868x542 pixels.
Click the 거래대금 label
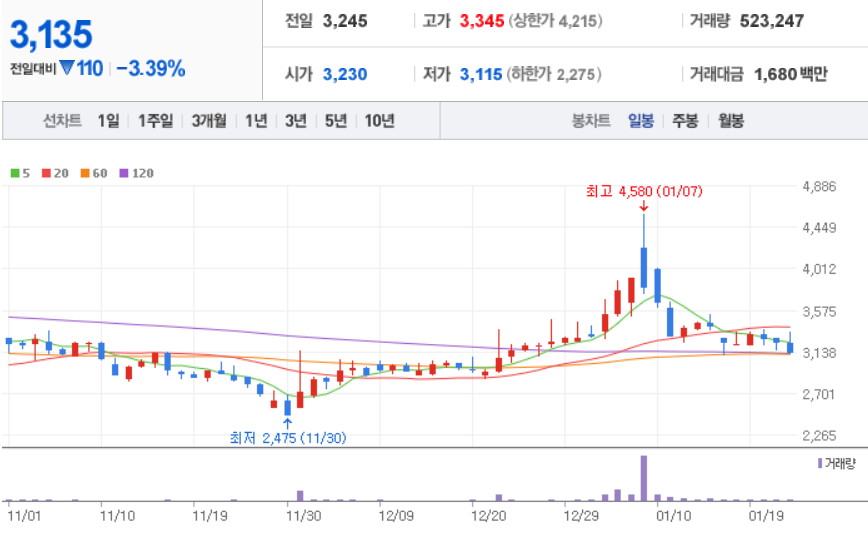pos(716,74)
